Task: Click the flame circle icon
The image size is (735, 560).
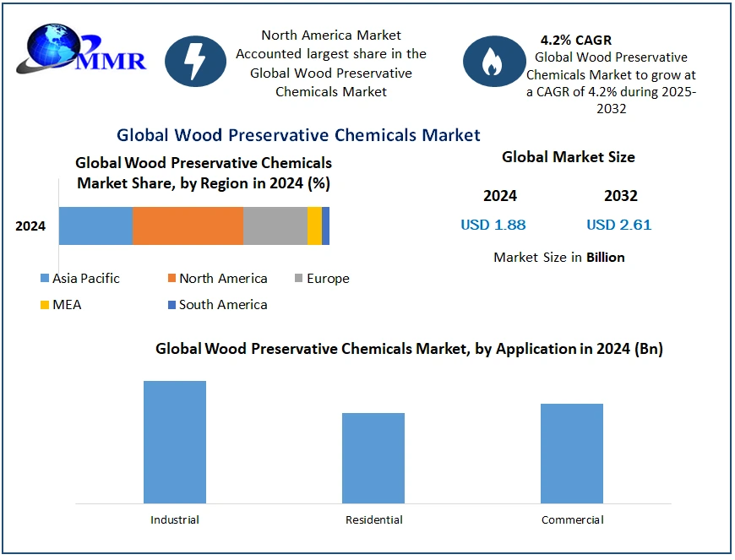Action: pyautogui.click(x=493, y=61)
